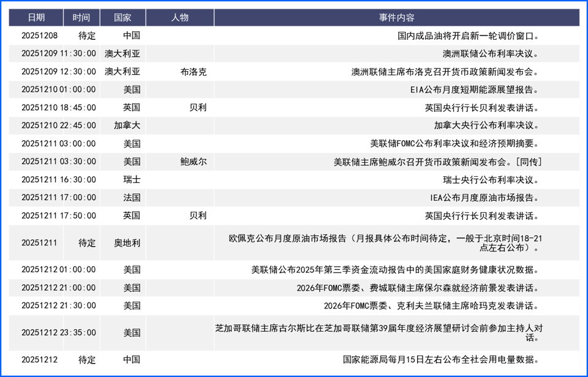Viewport: 588px width, 377px height.
Task: Click the 国家能源局用电量数据 event
Action: tap(441, 359)
